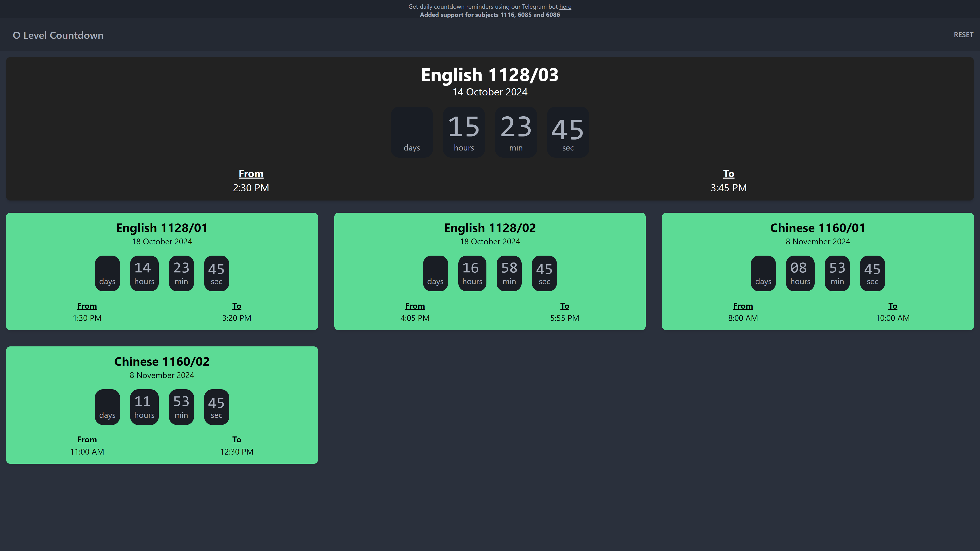Click the To label in English 1128/02
Viewport: 980px width, 551px height.
(x=565, y=306)
